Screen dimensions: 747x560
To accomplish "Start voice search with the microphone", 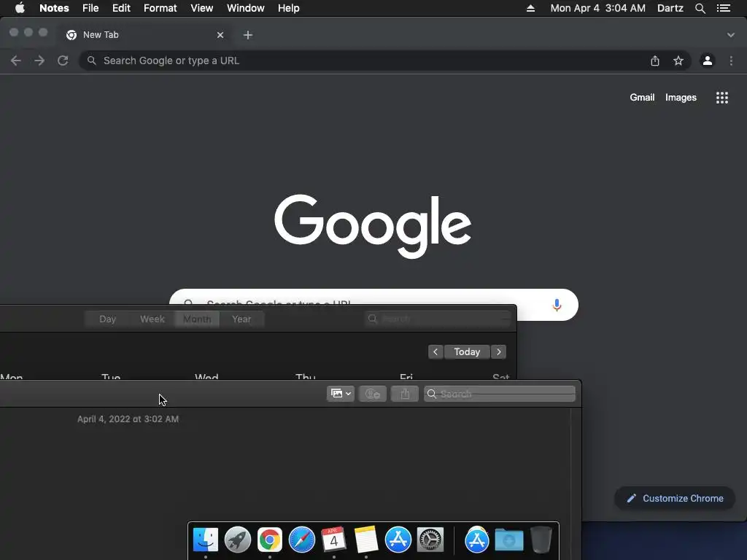I will pyautogui.click(x=557, y=306).
